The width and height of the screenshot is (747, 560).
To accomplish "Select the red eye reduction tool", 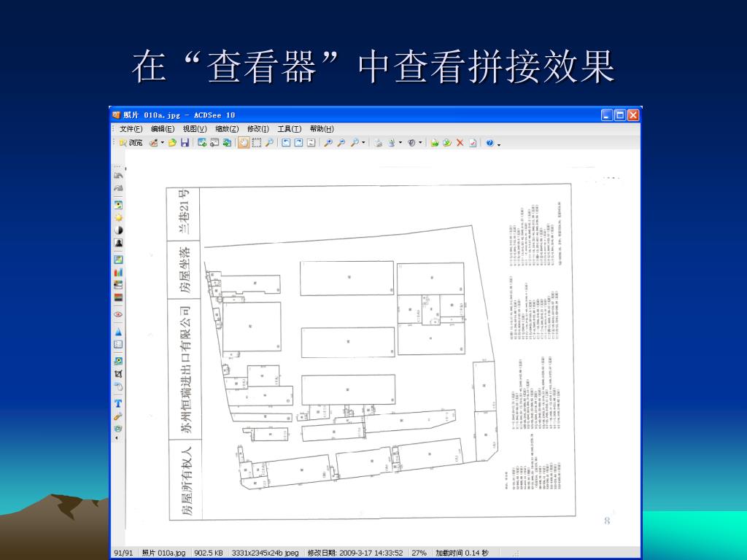I will pyautogui.click(x=118, y=314).
